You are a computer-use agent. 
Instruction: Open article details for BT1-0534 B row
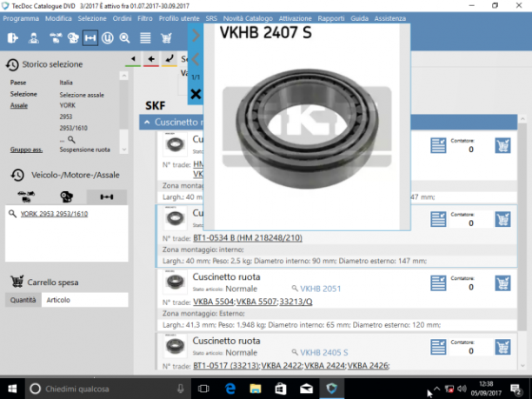pyautogui.click(x=438, y=219)
